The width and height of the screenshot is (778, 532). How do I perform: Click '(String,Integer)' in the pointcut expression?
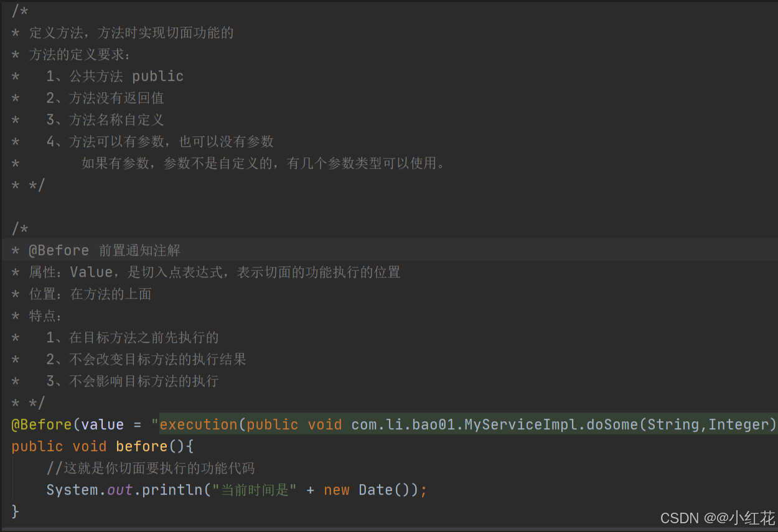click(x=708, y=424)
